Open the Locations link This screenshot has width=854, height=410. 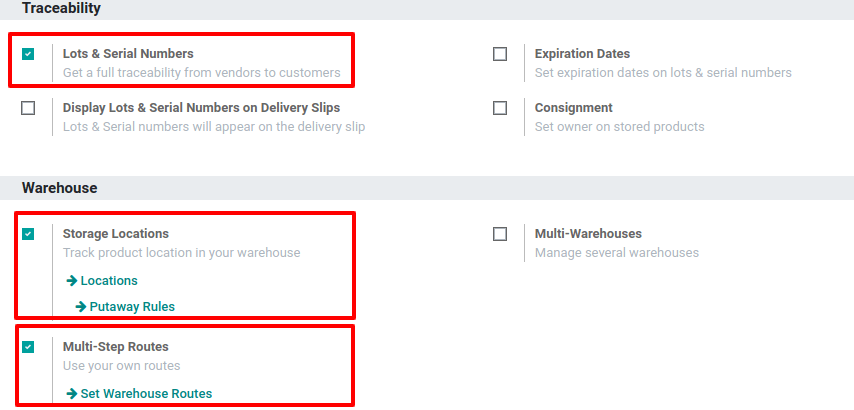pos(109,281)
